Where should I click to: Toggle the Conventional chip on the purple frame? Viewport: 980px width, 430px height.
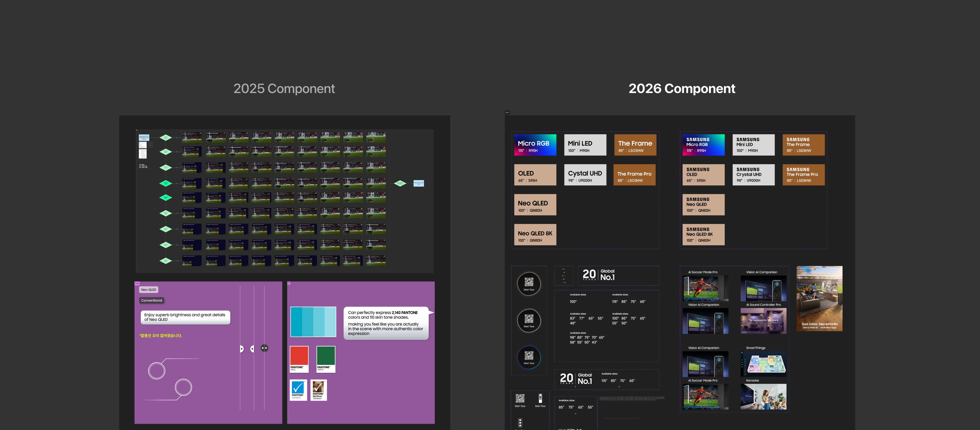point(151,300)
